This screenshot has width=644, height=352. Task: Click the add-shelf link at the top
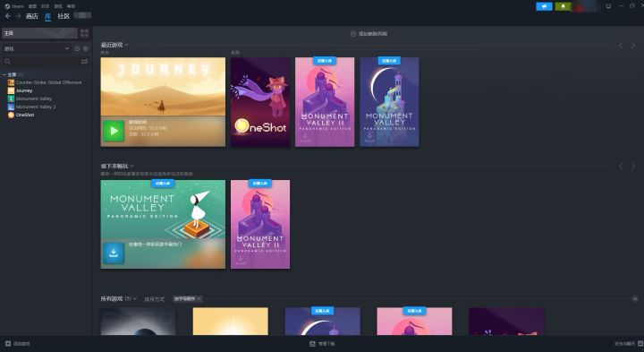(369, 34)
